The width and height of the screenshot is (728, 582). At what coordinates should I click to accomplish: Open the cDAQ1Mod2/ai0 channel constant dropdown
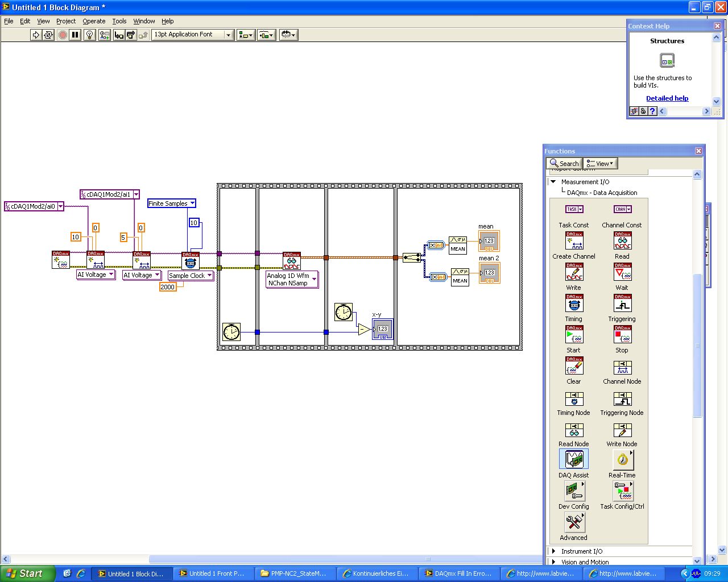[x=60, y=207]
